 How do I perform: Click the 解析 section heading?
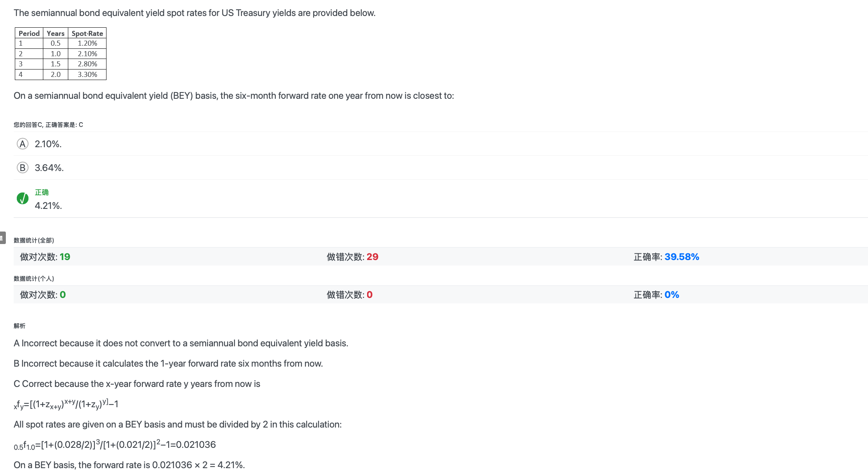click(20, 326)
